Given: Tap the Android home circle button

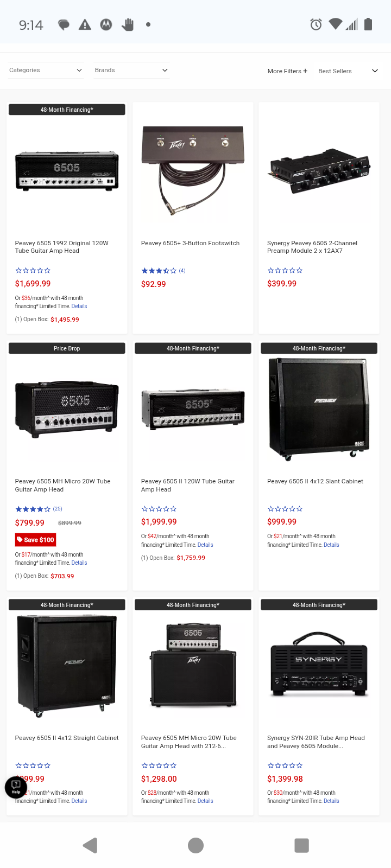Looking at the screenshot, I should (195, 845).
